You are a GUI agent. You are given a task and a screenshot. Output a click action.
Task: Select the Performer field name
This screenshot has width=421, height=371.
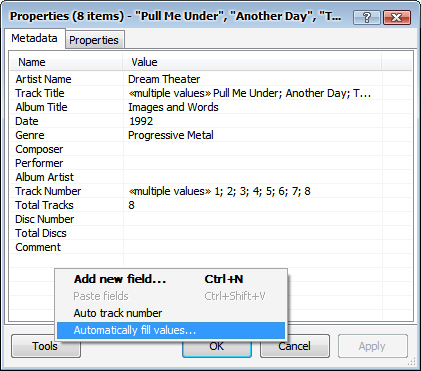point(39,163)
